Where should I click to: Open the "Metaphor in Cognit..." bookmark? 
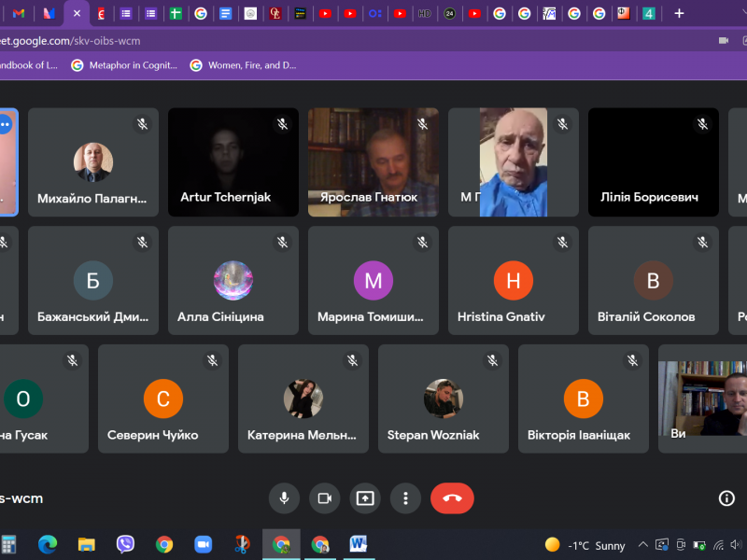pyautogui.click(x=123, y=65)
